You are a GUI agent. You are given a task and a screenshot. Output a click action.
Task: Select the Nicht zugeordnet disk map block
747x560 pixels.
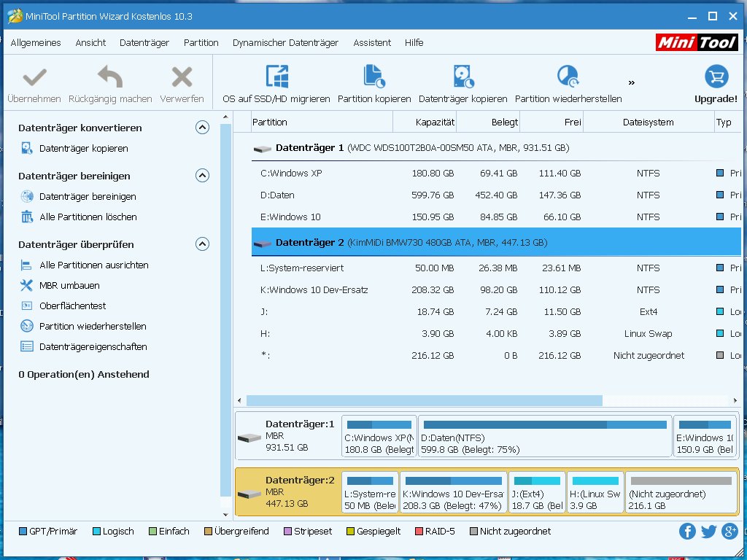point(681,492)
